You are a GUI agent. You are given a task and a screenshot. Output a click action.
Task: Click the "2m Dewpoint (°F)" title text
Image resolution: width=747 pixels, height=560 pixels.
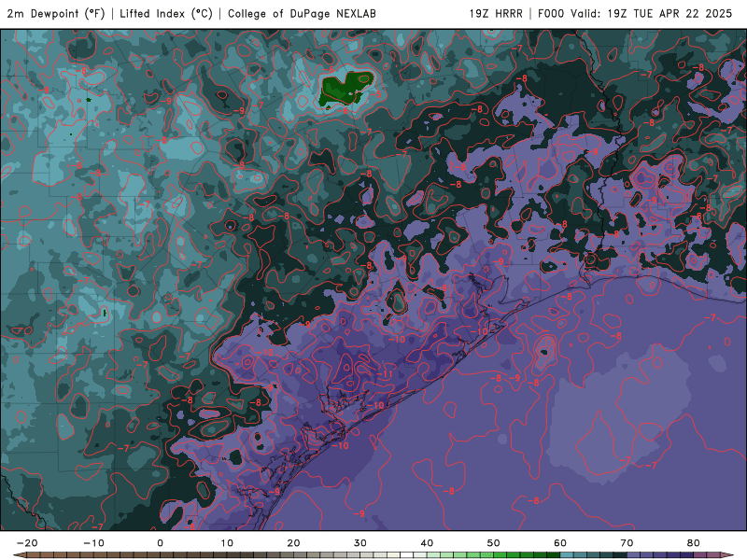[x=56, y=14]
